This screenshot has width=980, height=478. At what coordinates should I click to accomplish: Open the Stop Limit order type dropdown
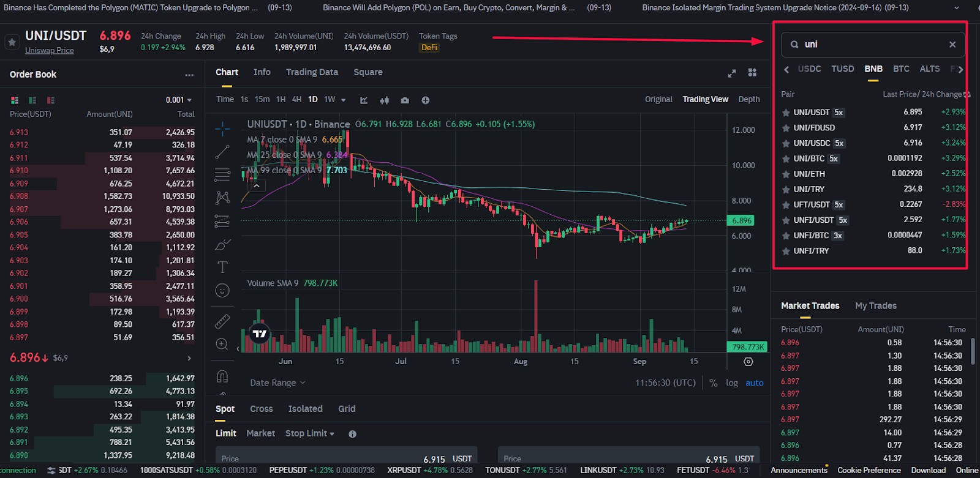click(310, 433)
